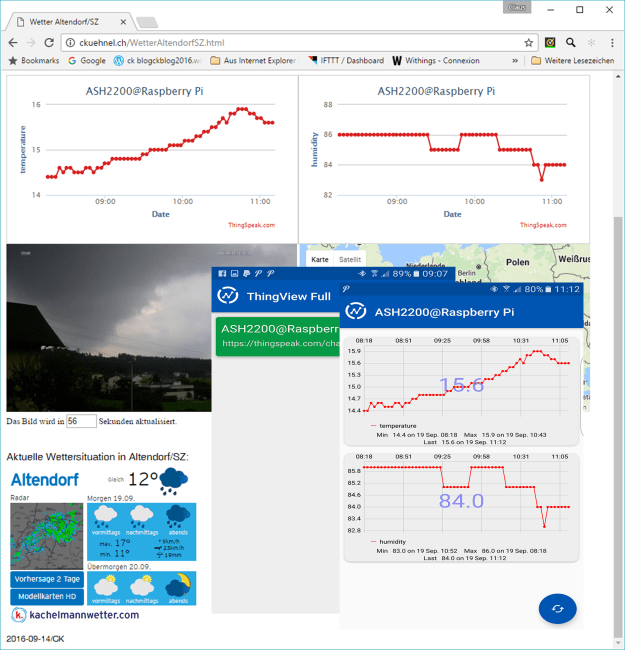Close the Wetter Altendorf/SZ tab
The height and width of the screenshot is (650, 625).
123,22
